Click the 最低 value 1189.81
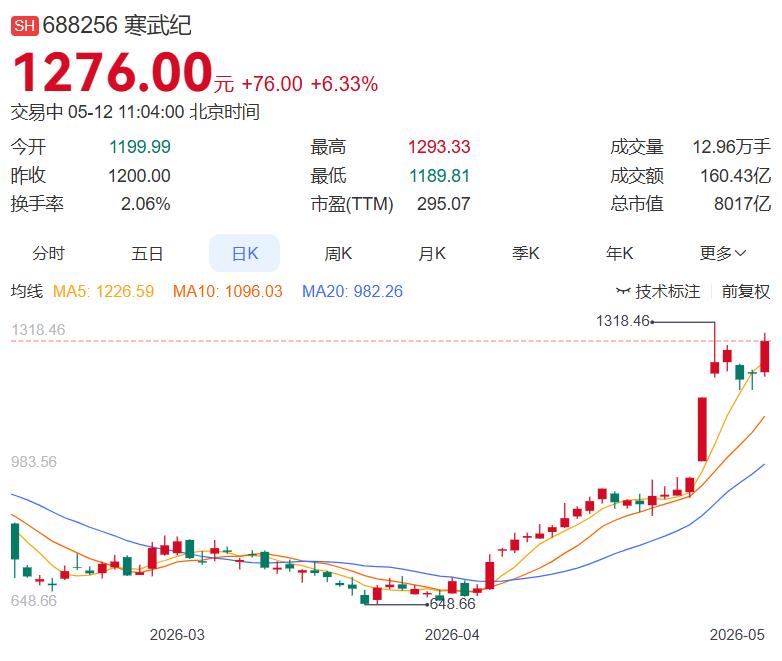782x661 pixels. [440, 176]
